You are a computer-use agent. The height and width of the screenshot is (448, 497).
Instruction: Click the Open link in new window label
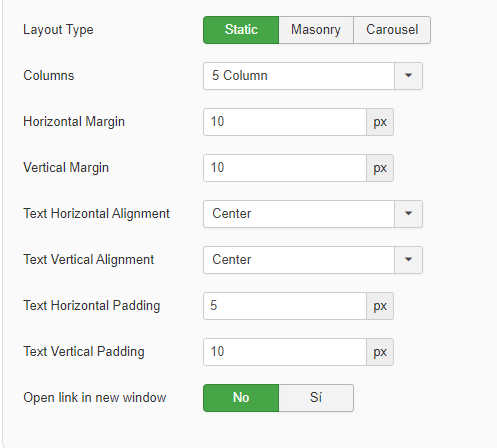[95, 398]
